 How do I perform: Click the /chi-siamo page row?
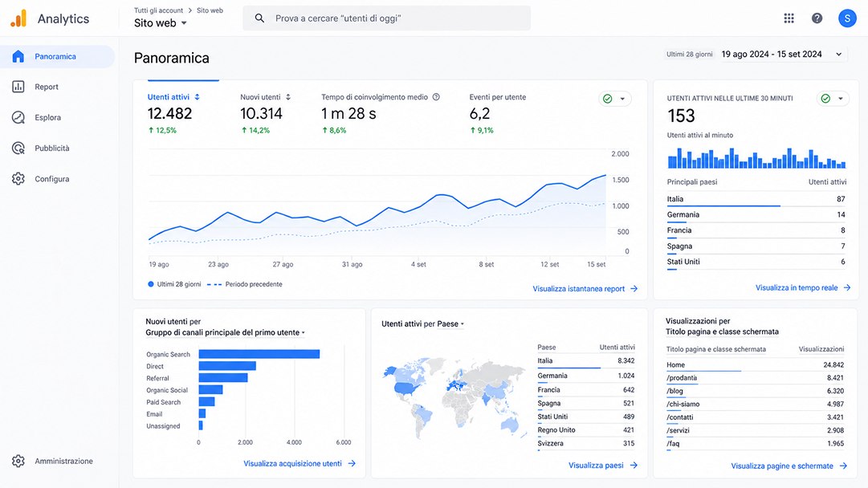click(x=755, y=405)
